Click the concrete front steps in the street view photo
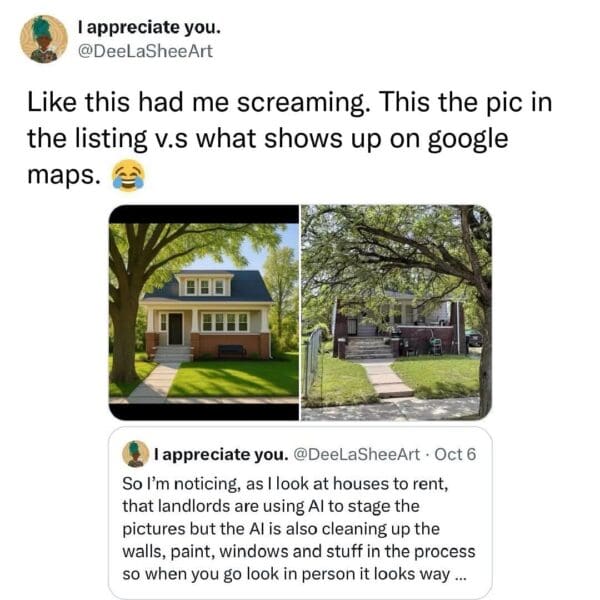Screen dimensions: 600x600 [368, 347]
